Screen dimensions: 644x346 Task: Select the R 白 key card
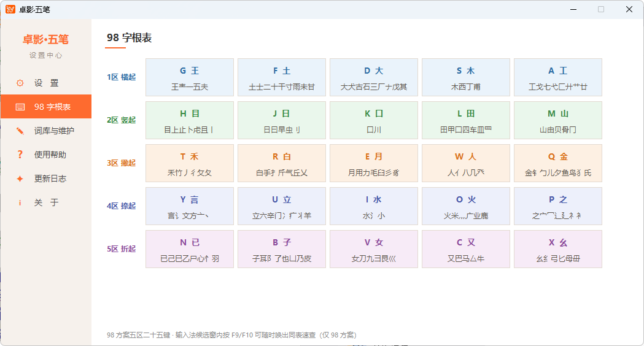[282, 163]
